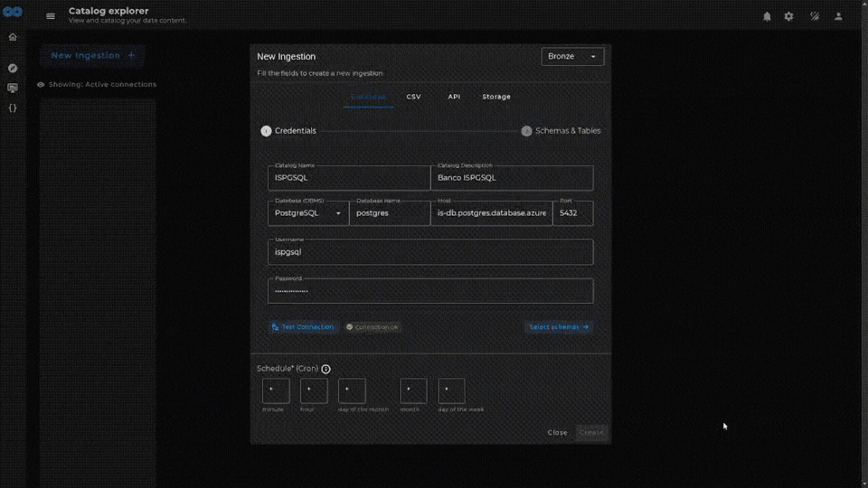Open the curly braces code icon

click(13, 108)
